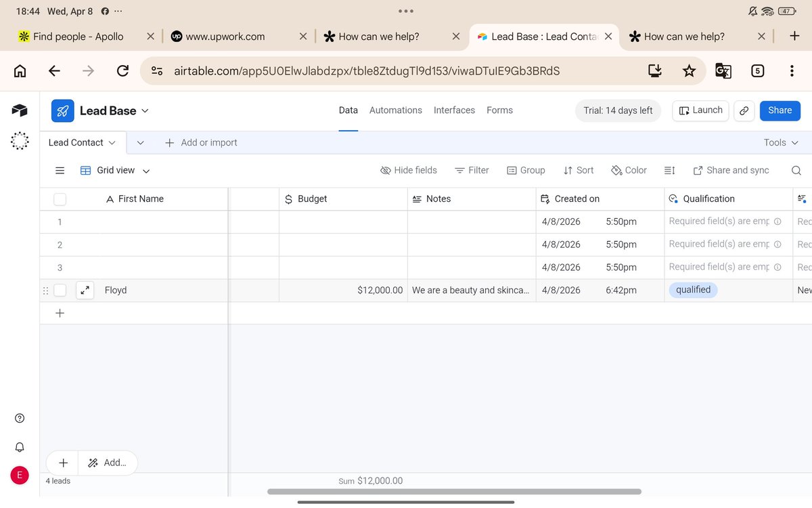Click the horizontal scrollbar at bottom
The height and width of the screenshot is (508, 812).
454,492
